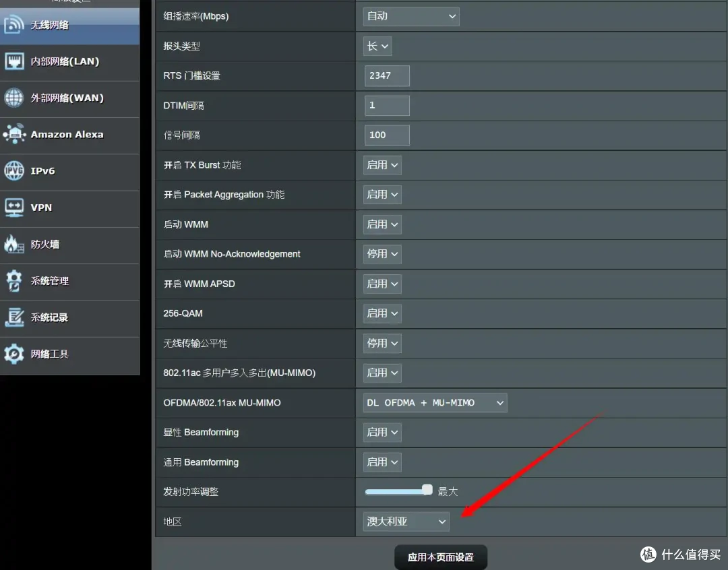Click the system log notepad icon
This screenshot has width=728, height=570.
(14, 317)
